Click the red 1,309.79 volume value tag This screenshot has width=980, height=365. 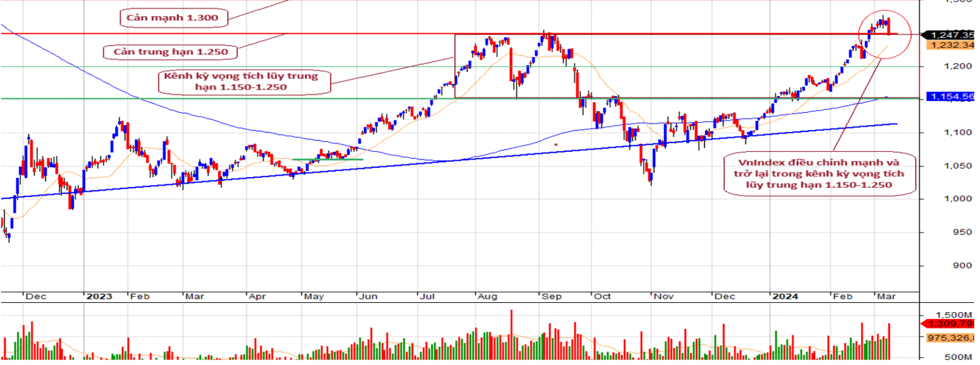click(952, 324)
